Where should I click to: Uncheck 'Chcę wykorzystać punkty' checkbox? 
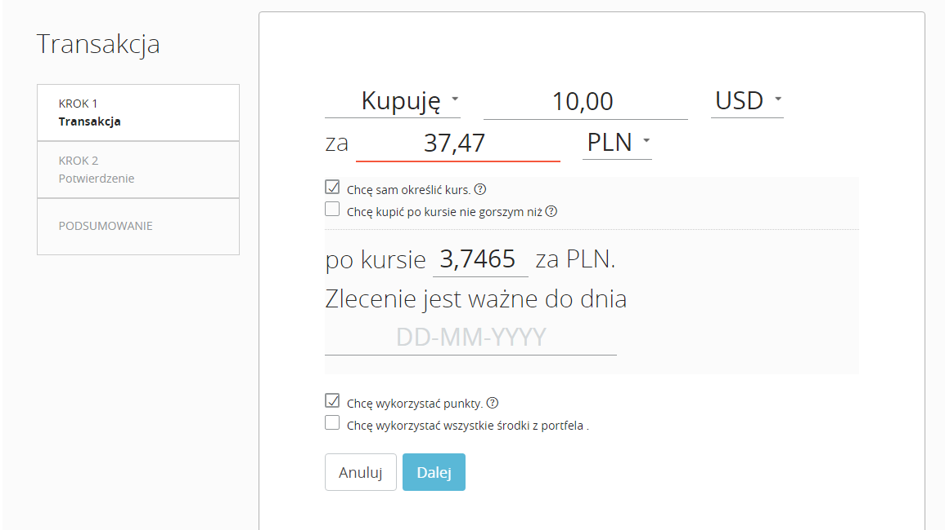tap(332, 401)
